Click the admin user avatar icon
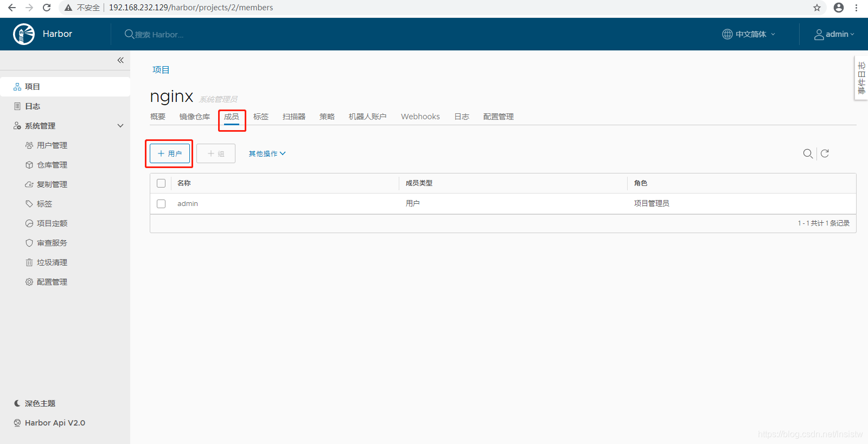The height and width of the screenshot is (444, 868). pyautogui.click(x=819, y=34)
